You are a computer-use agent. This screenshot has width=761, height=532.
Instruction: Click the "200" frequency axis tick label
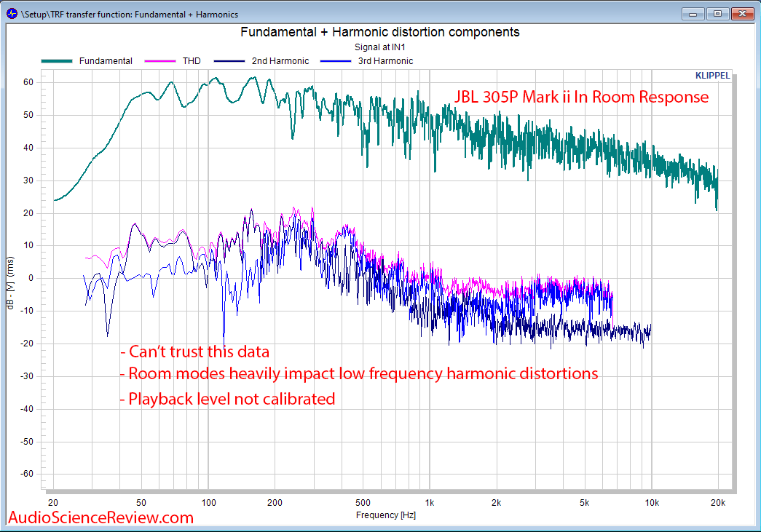pyautogui.click(x=275, y=503)
